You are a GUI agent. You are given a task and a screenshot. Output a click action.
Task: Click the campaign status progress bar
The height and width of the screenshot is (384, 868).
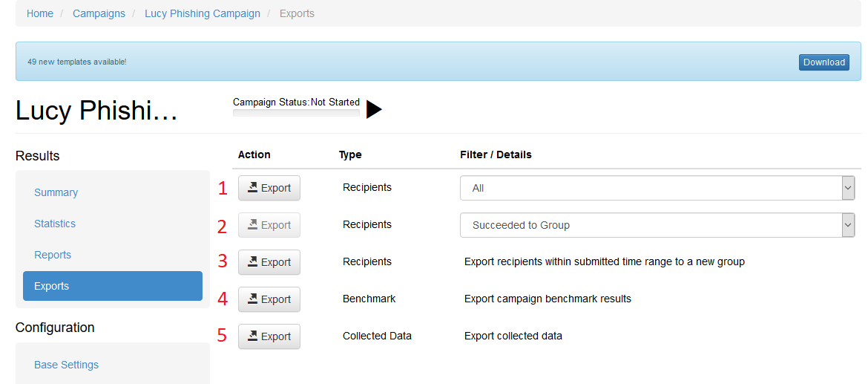point(296,113)
